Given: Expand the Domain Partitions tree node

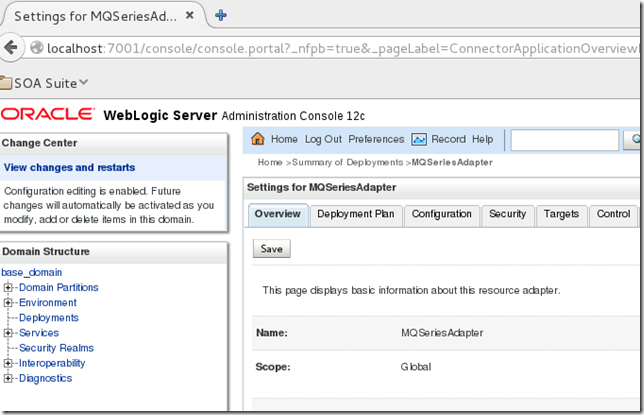Looking at the screenshot, I should tap(9, 288).
